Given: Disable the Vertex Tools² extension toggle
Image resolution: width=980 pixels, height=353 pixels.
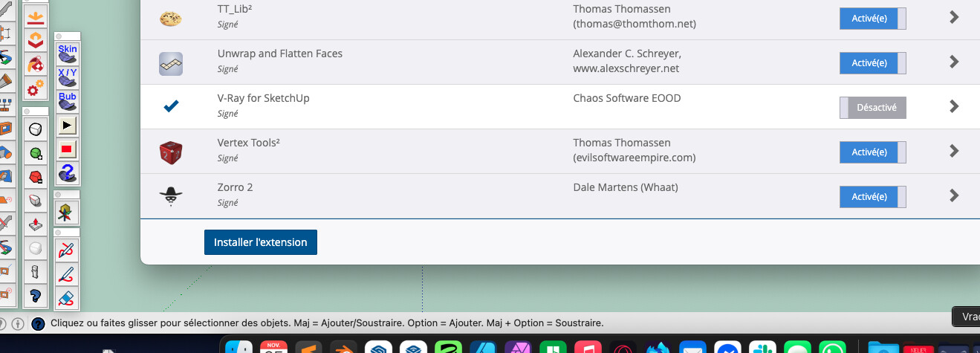Looking at the screenshot, I should [873, 152].
